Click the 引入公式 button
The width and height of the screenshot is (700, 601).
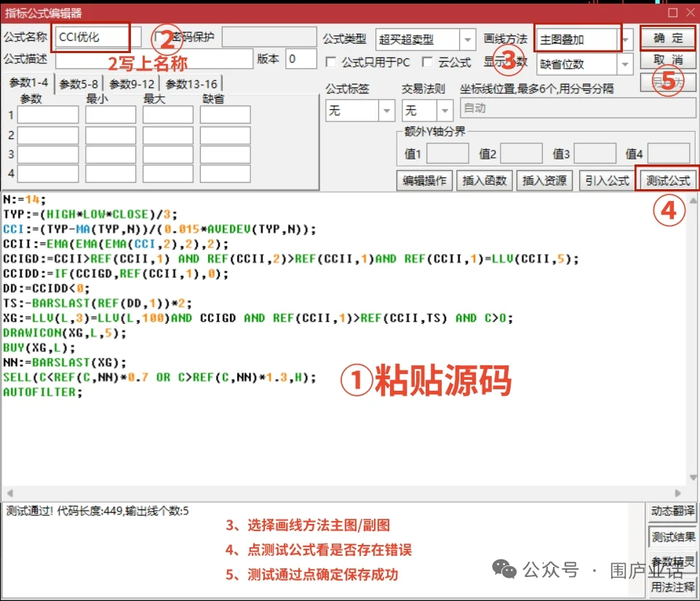click(606, 180)
